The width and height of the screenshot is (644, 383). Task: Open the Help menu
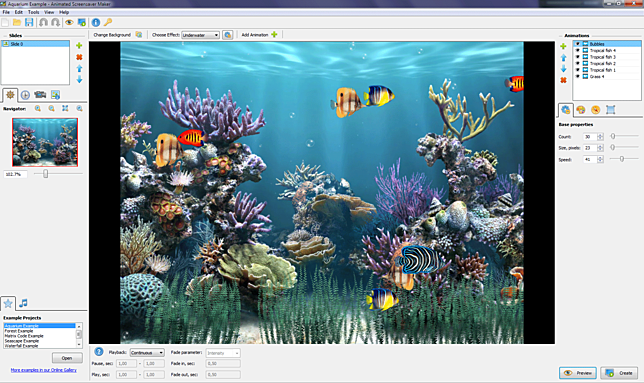[x=64, y=12]
